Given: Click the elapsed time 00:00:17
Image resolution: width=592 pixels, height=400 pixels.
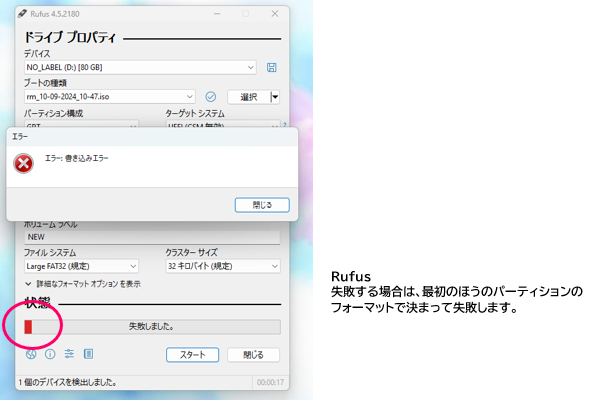Looking at the screenshot, I should point(270,383).
